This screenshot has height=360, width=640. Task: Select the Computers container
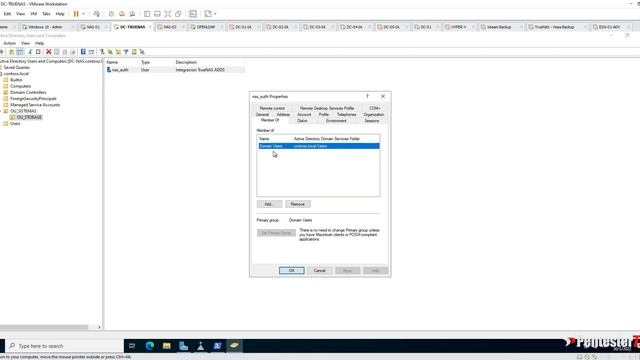20,86
